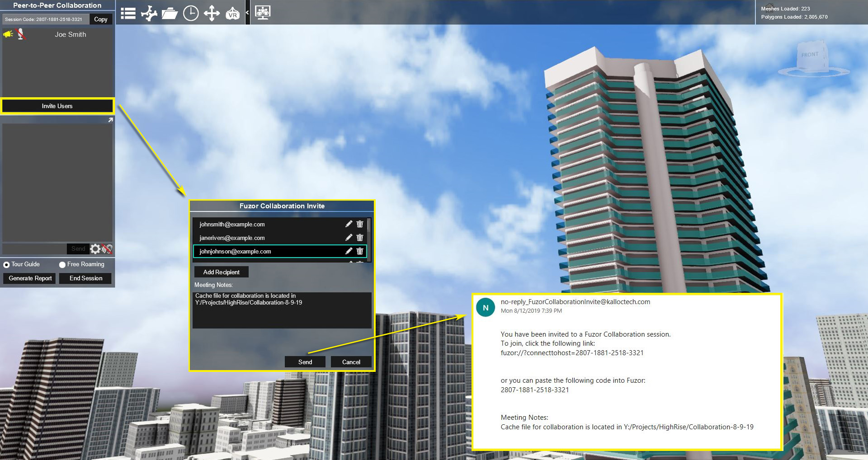Click the recipient list scrollbar
The height and width of the screenshot is (460, 868).
click(369, 225)
